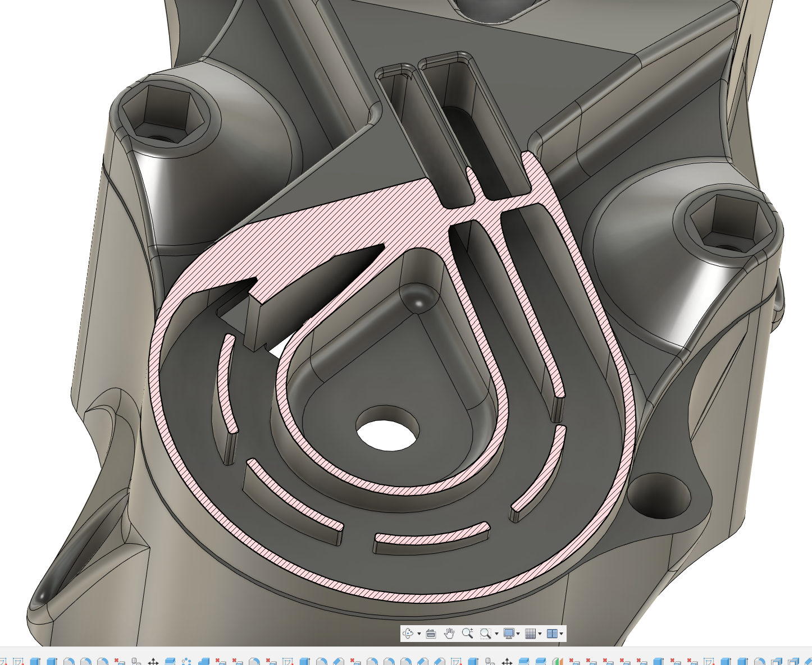Image resolution: width=812 pixels, height=665 pixels.
Task: Open the Orbit type dropdown arrow
Action: click(419, 634)
